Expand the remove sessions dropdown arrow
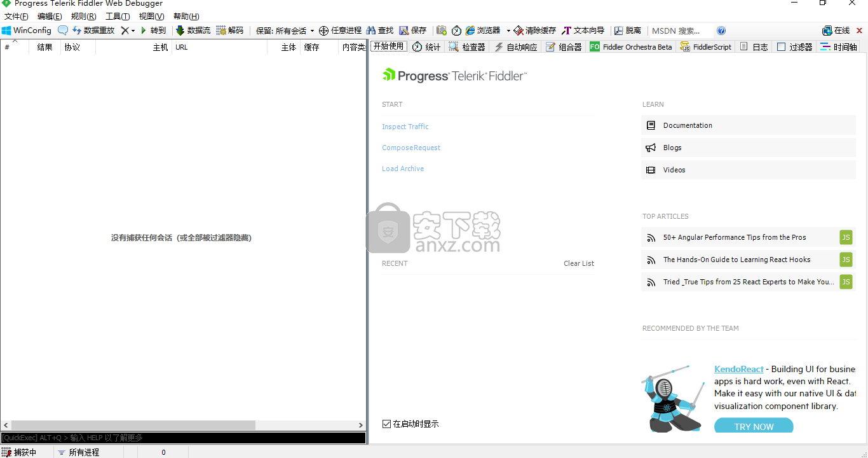 (x=133, y=31)
